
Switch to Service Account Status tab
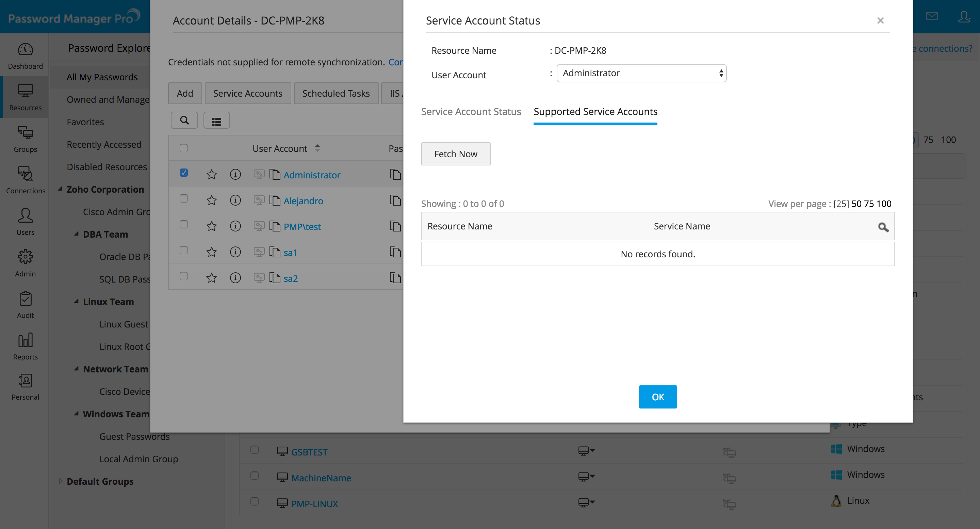(471, 112)
